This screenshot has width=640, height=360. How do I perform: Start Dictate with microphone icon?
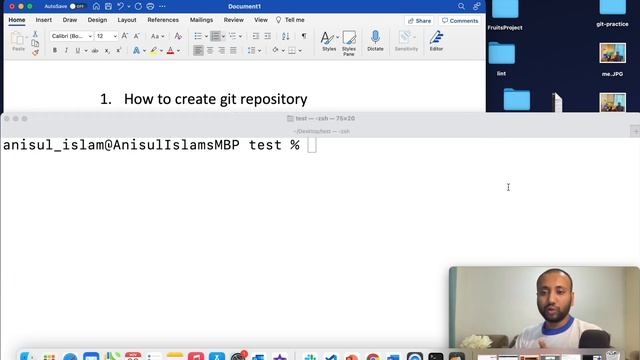375,41
